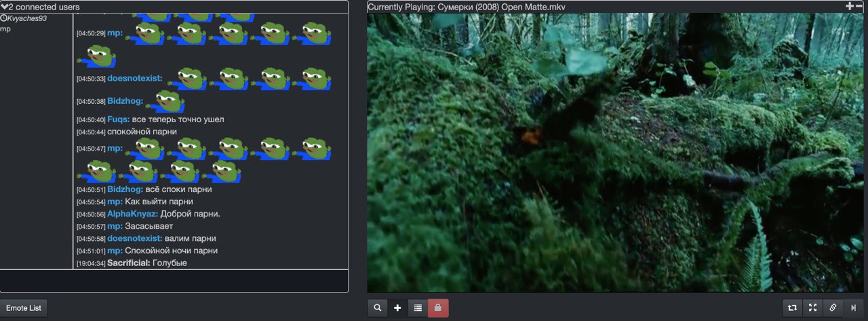This screenshot has height=321, width=868.
Task: Click the message 'Доброй парни.'
Action: point(191,214)
